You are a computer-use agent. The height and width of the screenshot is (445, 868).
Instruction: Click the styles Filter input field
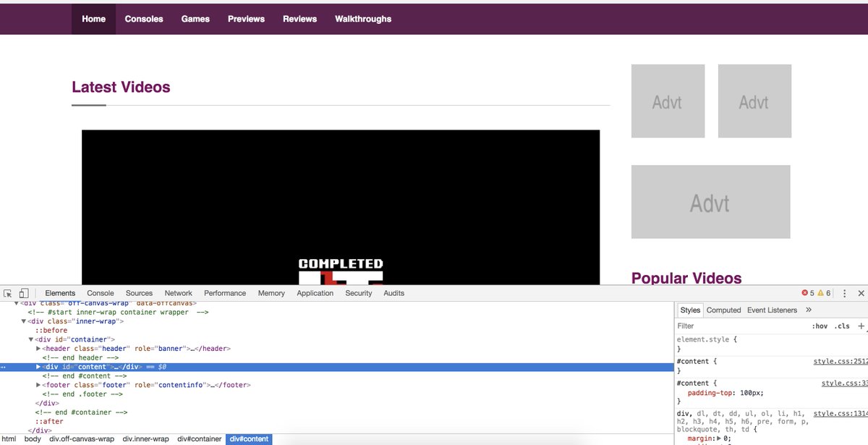[x=741, y=326]
